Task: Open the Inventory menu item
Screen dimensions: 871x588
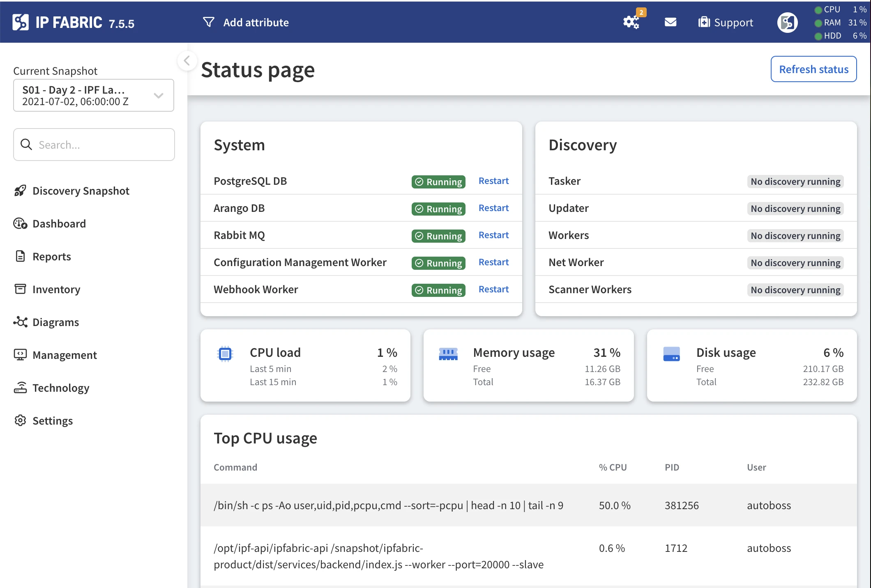Action: click(x=56, y=289)
